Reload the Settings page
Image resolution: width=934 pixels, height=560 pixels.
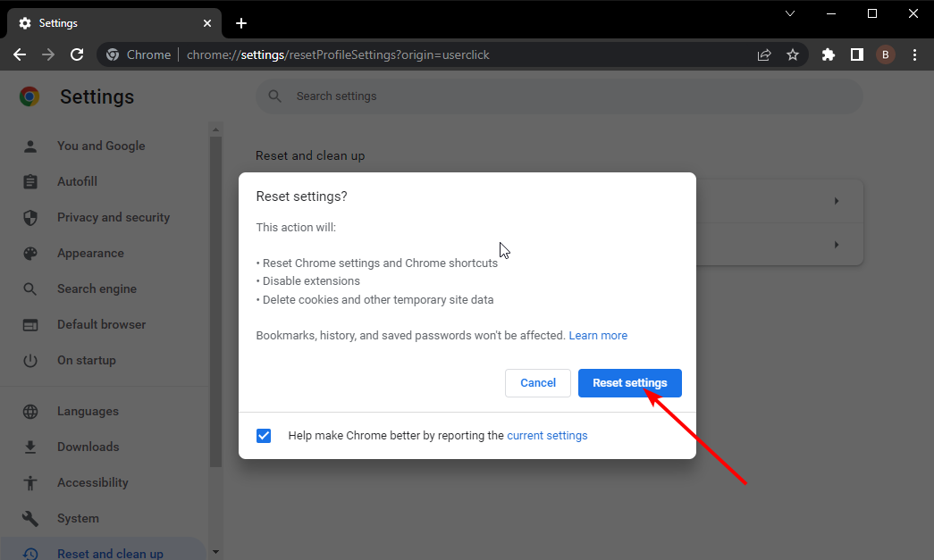pos(77,54)
